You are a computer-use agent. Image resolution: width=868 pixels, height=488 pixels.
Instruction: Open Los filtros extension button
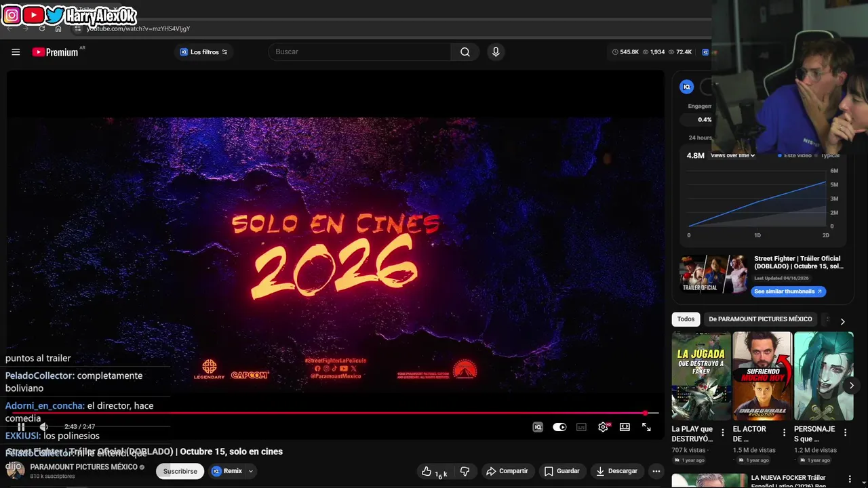[203, 52]
